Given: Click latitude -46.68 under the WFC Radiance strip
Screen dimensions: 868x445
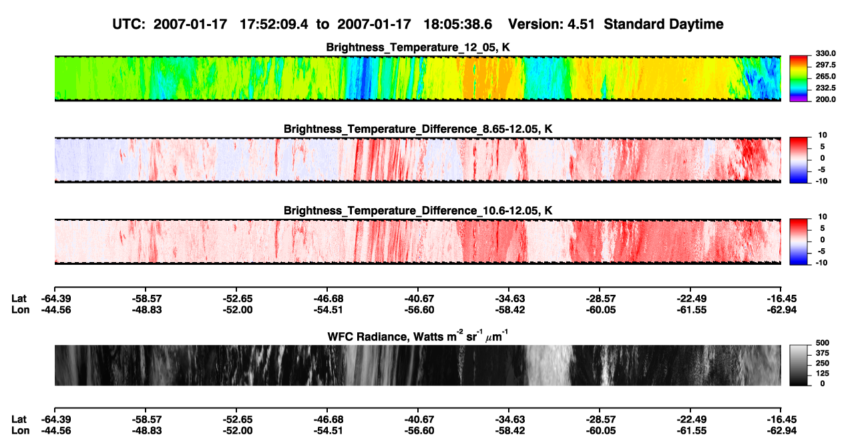Looking at the screenshot, I should click(x=327, y=419).
